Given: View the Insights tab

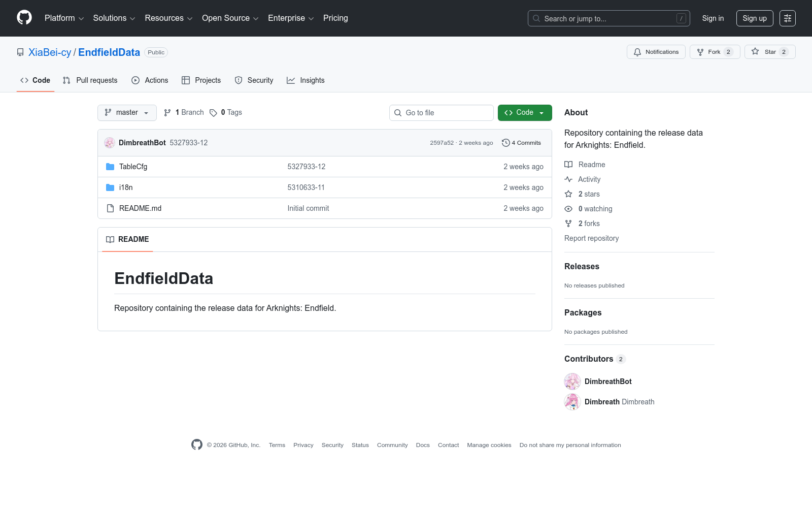Looking at the screenshot, I should 306,80.
